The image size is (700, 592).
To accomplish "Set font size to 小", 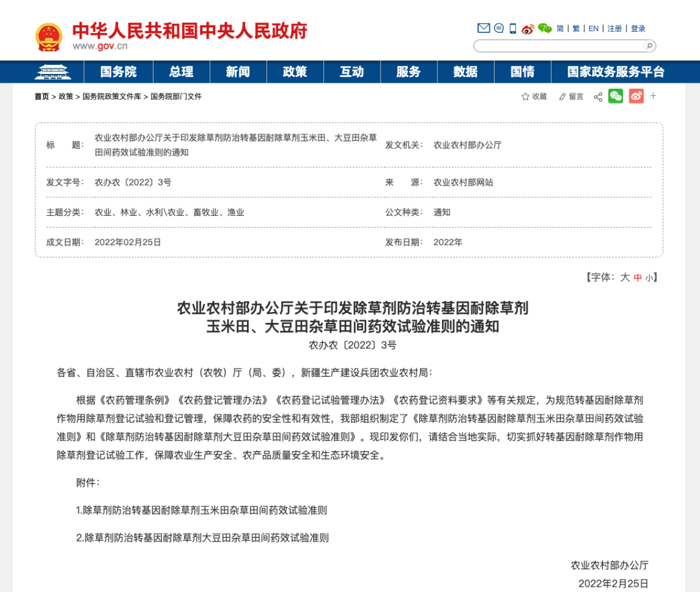I will coord(649,278).
